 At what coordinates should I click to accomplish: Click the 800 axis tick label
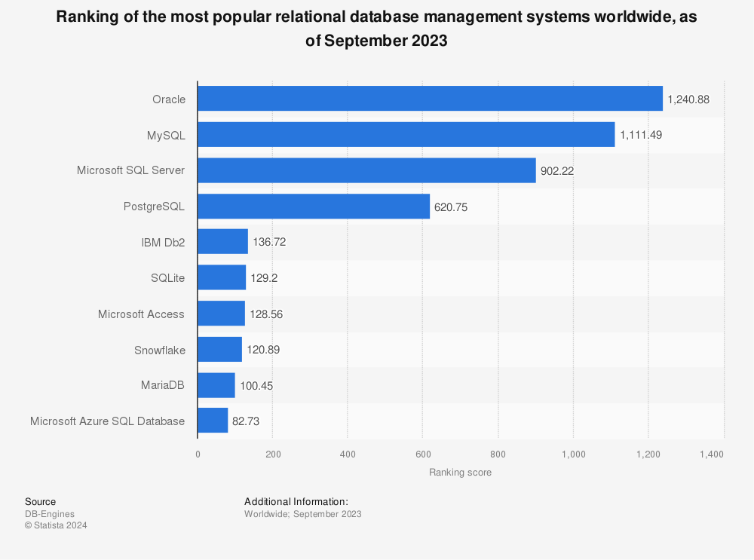[x=498, y=454]
